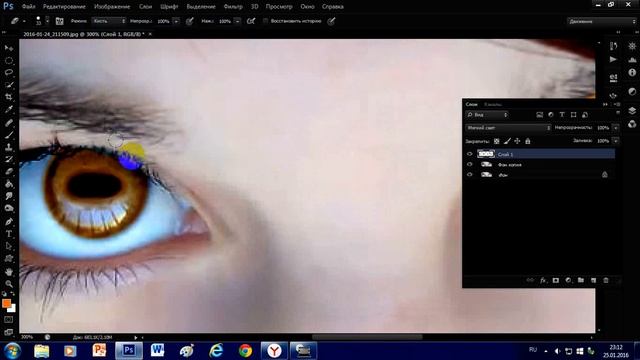Image resolution: width=640 pixels, height=360 pixels.
Task: Swap foreground and background colors
Action: coord(12,294)
